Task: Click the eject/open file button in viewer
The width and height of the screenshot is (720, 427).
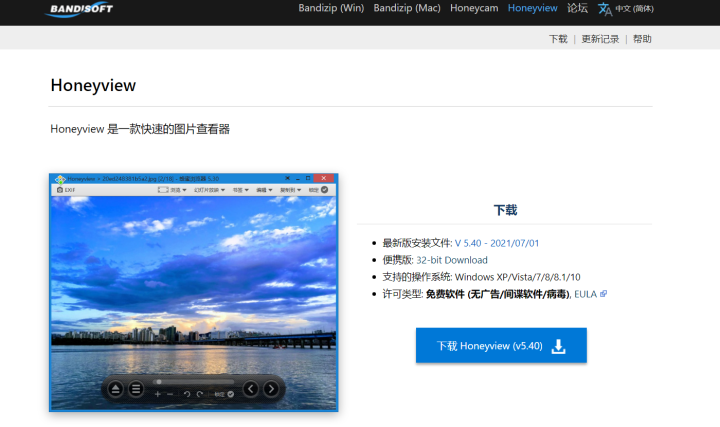Action: [x=116, y=389]
